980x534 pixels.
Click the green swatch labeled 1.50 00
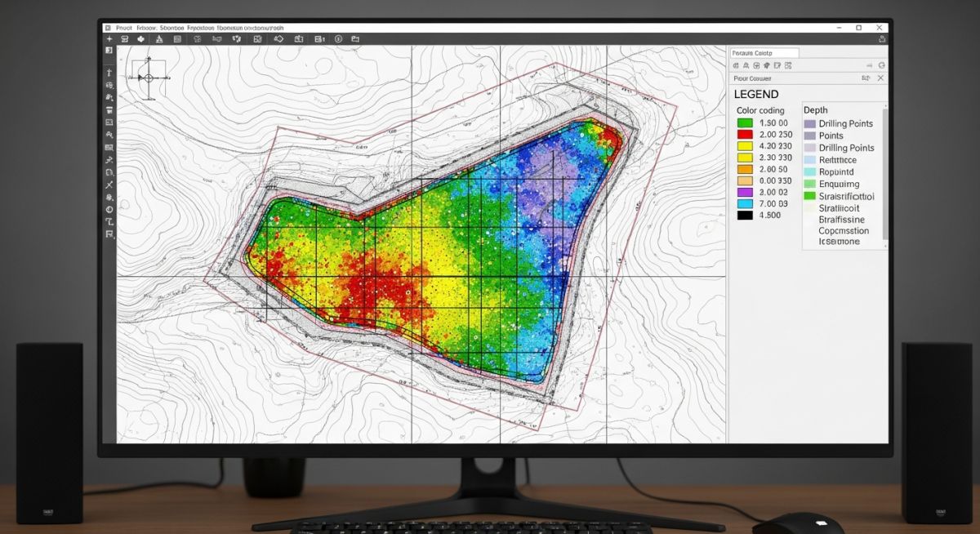point(744,123)
